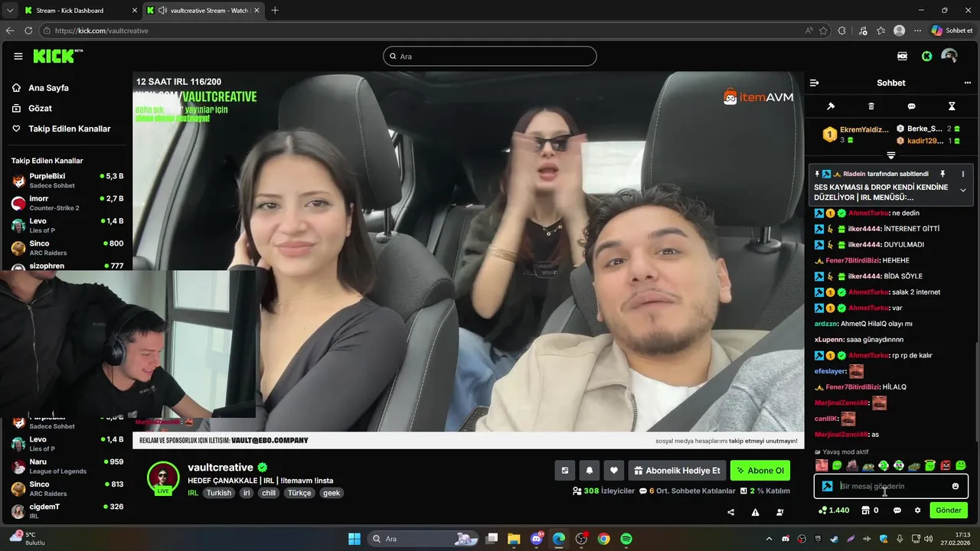This screenshot has height=551, width=980.
Task: Click the address bar URL
Action: tap(102, 31)
